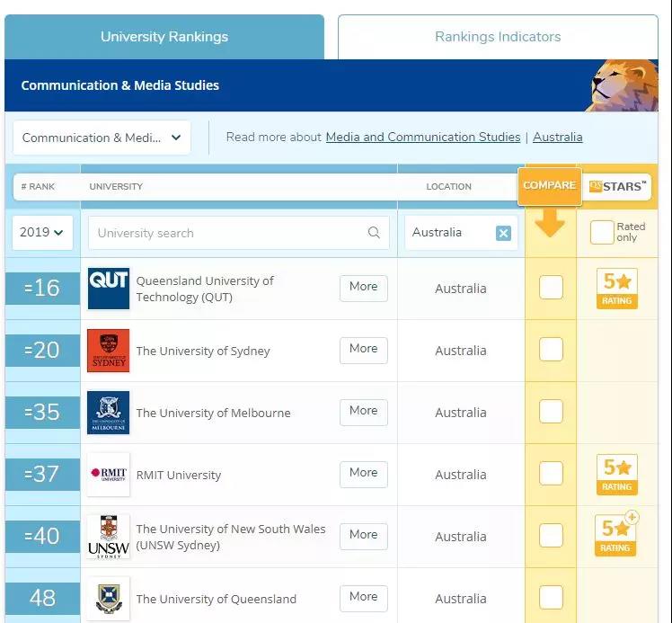672x623 pixels.
Task: Open the Media and Communication Studies link
Action: (x=422, y=138)
